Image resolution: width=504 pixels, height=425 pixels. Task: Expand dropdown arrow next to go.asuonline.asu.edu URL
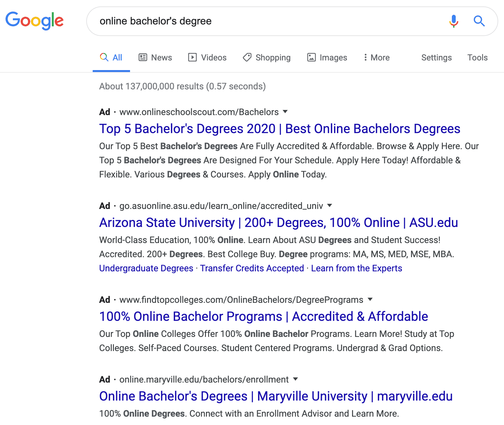(x=330, y=205)
